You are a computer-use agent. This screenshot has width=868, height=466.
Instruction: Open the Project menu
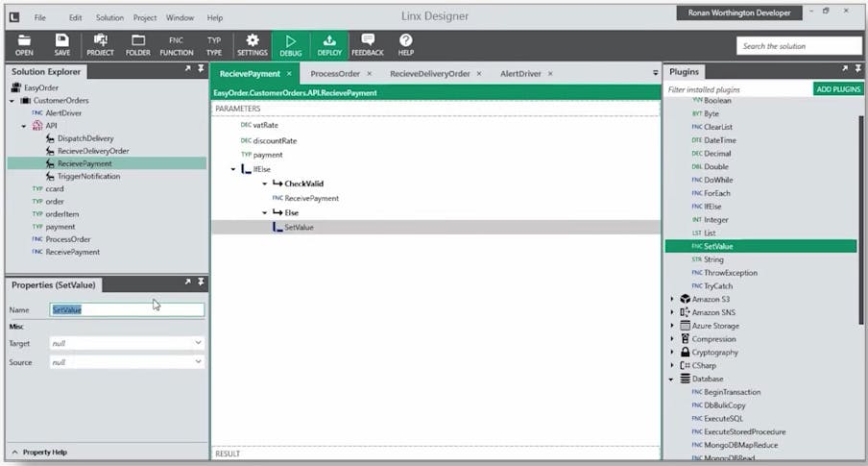145,17
